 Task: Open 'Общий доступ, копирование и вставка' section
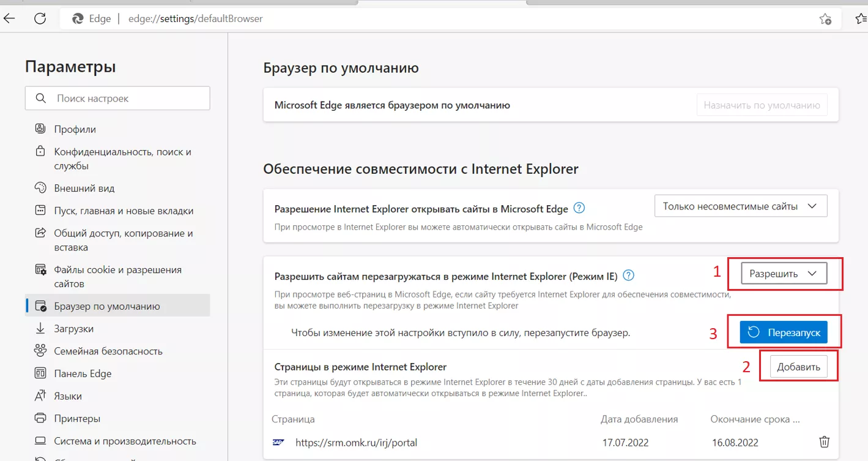pos(124,240)
